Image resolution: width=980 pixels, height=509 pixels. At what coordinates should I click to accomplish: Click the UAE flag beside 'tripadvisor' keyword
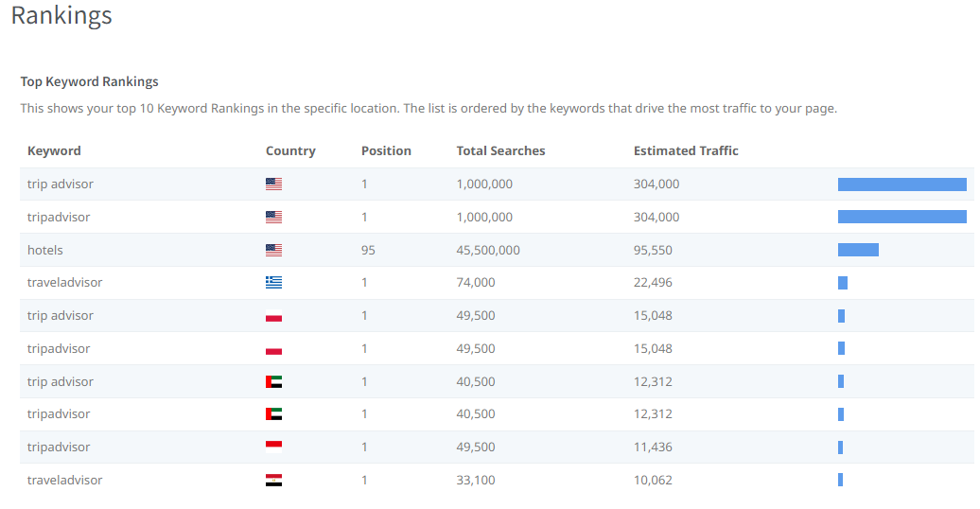coord(273,414)
